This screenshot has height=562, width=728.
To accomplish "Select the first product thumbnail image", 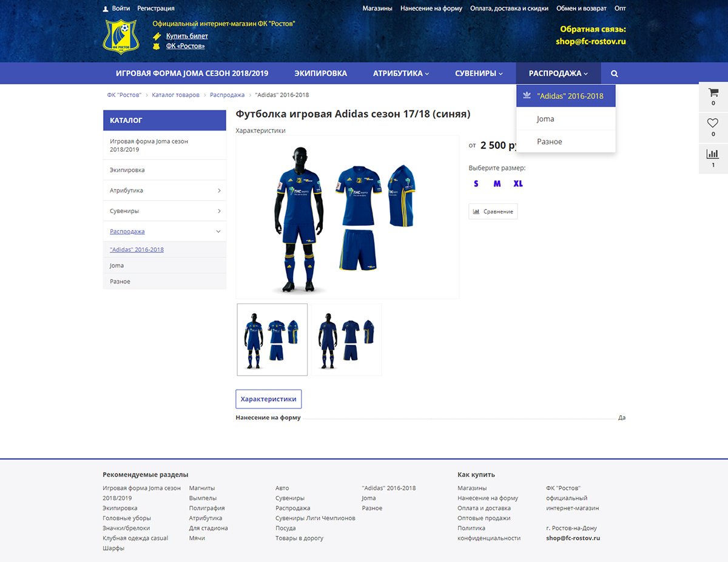I will pos(272,340).
